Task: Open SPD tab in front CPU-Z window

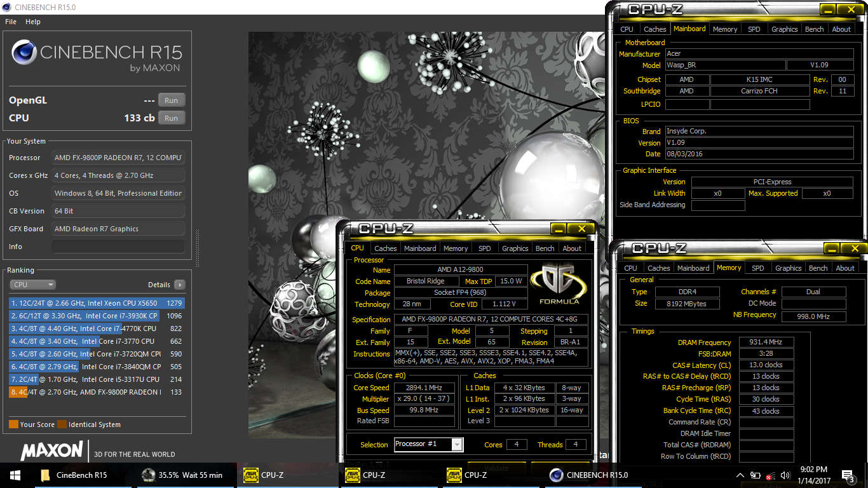Action: click(x=485, y=248)
